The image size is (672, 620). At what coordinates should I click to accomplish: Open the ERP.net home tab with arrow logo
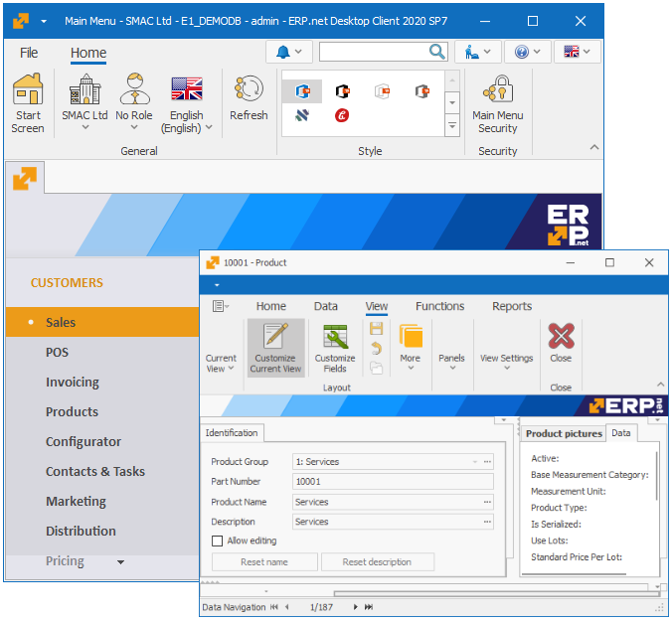pos(25,178)
